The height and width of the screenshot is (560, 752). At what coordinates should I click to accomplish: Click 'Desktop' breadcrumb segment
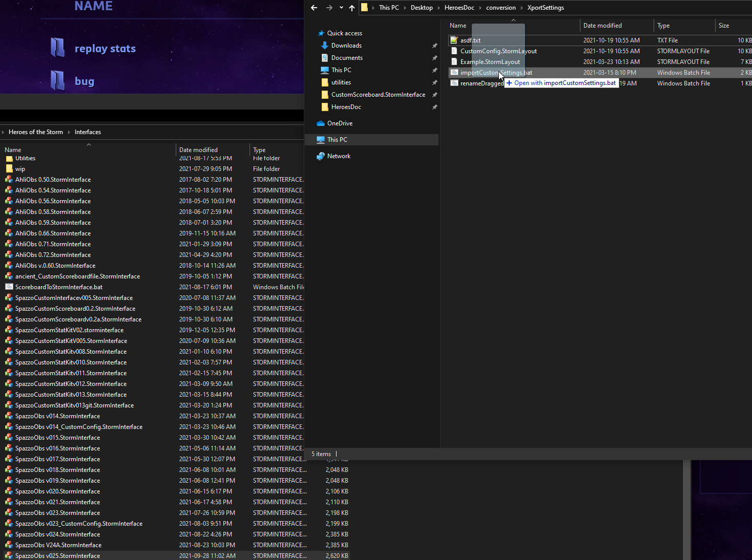422,8
